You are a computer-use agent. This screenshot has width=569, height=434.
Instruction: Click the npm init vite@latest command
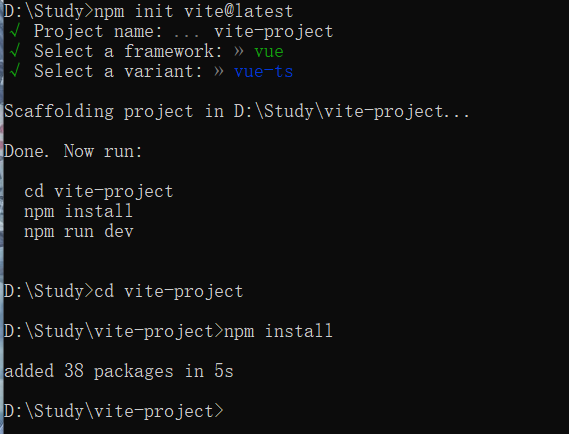pyautogui.click(x=194, y=11)
